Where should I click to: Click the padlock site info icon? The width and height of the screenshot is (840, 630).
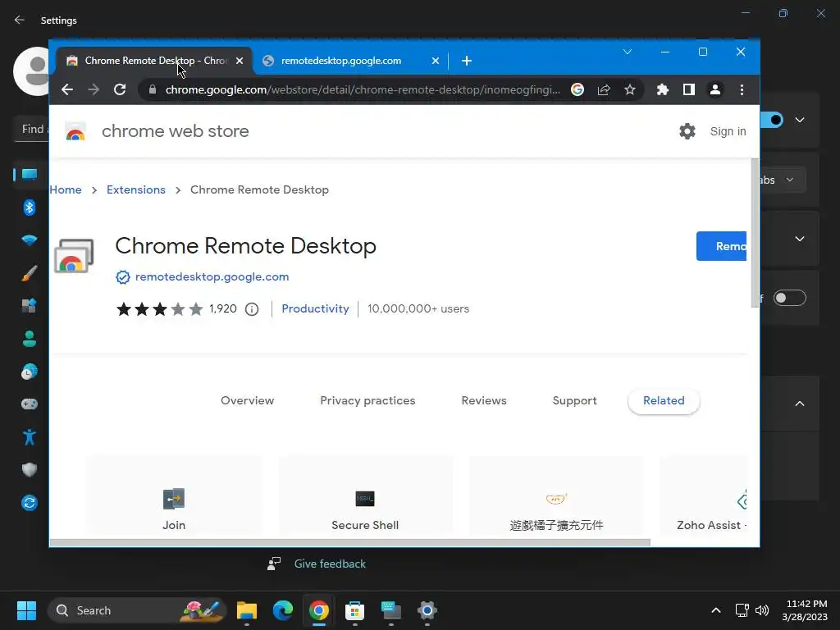(x=153, y=89)
